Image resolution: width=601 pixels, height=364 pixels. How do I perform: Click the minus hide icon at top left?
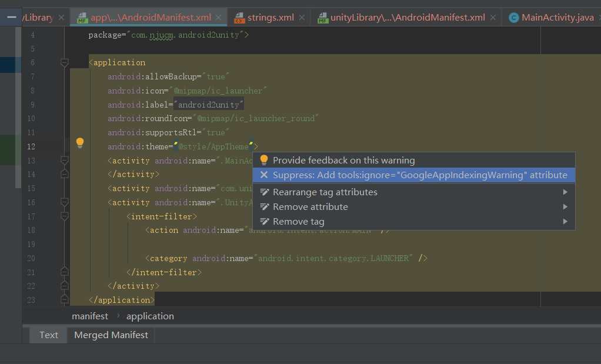coord(12,17)
